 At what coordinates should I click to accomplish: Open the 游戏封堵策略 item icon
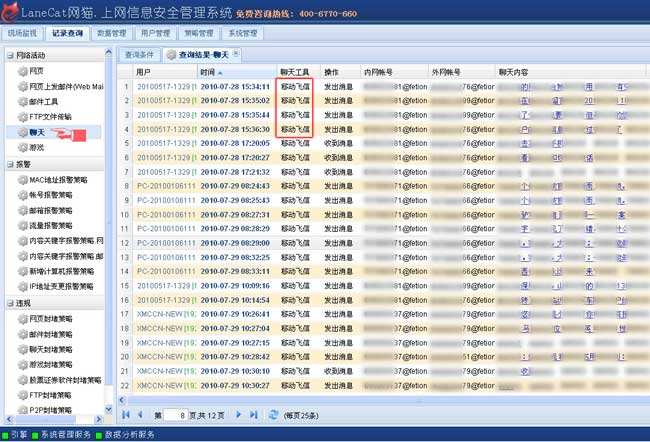point(23,364)
